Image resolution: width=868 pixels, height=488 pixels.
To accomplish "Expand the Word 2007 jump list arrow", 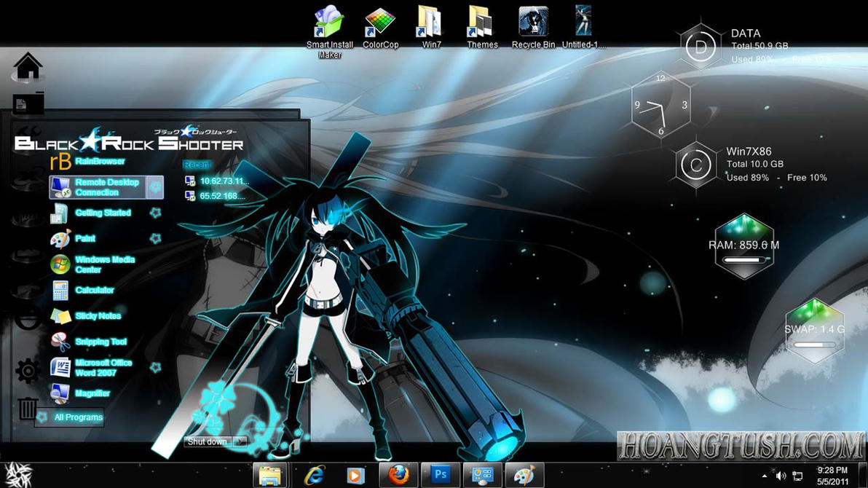I will 156,368.
